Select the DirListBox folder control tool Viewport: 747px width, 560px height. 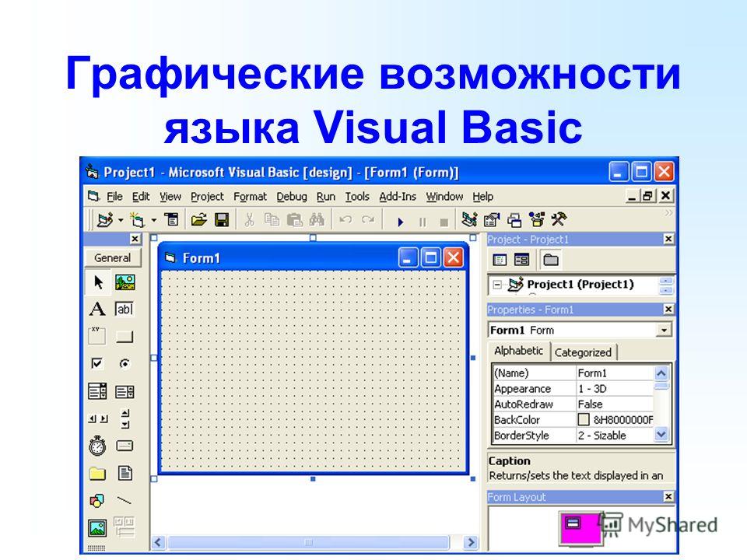[x=97, y=474]
